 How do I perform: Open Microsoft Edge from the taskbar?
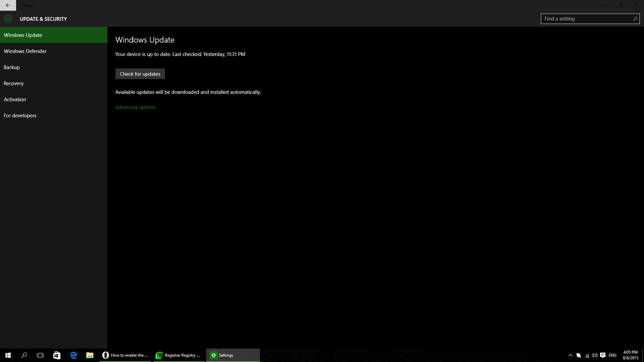73,355
